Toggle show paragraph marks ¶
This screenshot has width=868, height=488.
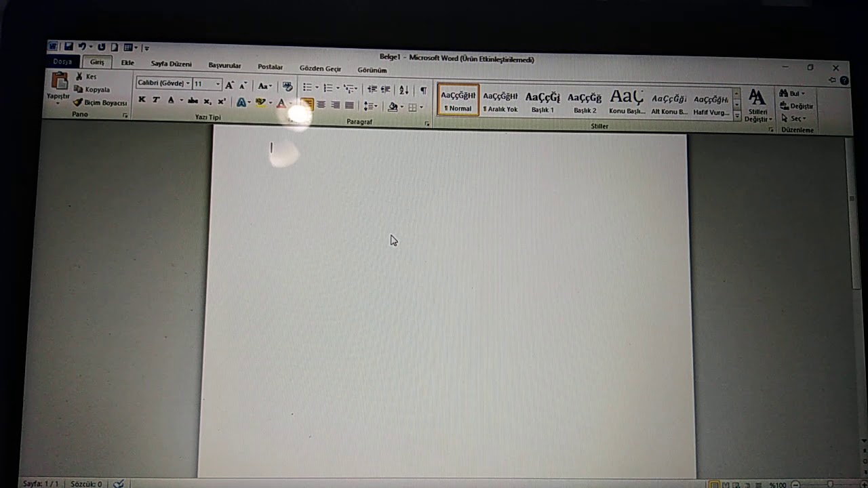[423, 90]
